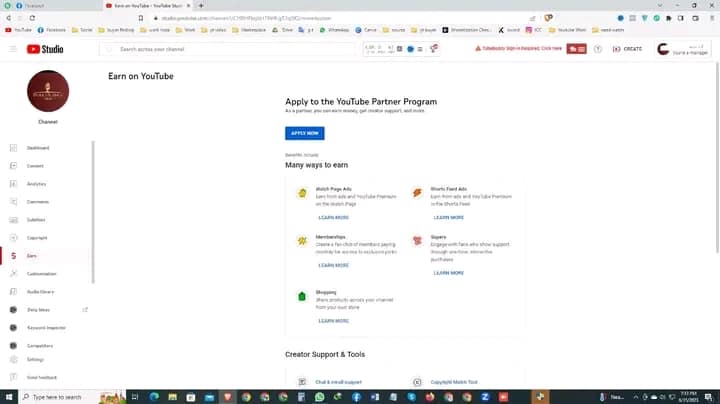Click the Help question mark icon
The width and height of the screenshot is (720, 404).
598,49
